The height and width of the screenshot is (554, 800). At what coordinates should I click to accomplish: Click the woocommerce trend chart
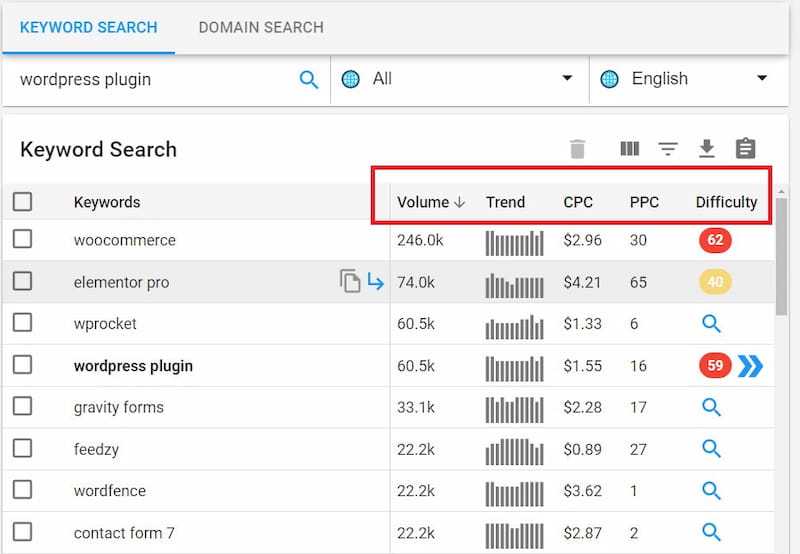[x=514, y=243]
